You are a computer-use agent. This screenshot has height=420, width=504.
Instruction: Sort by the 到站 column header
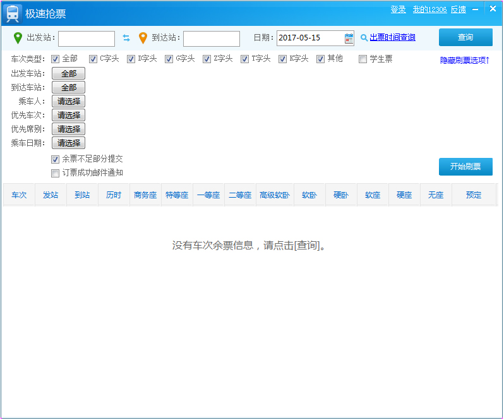82,195
